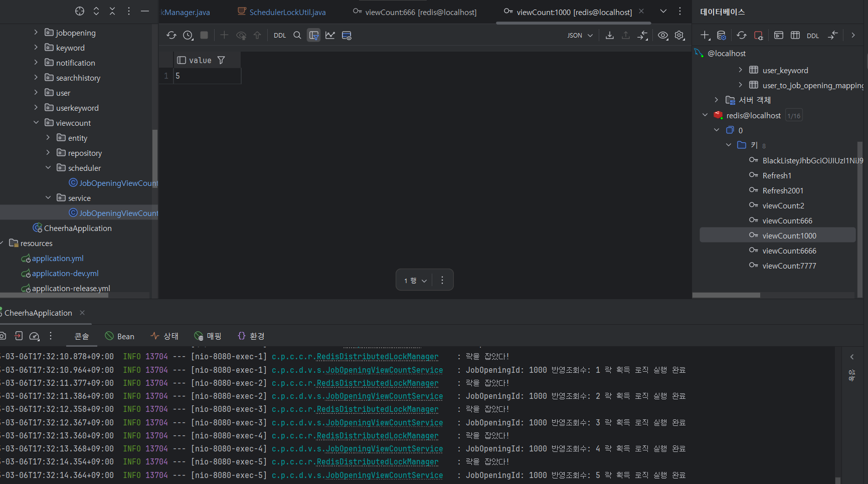Hide the project tool window
Image resolution: width=868 pixels, height=484 pixels.
(145, 11)
